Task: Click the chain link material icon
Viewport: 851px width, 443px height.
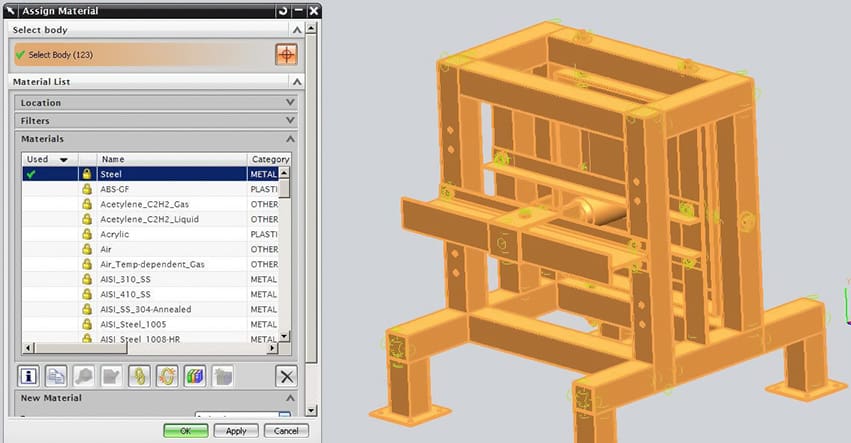Action: (139, 375)
